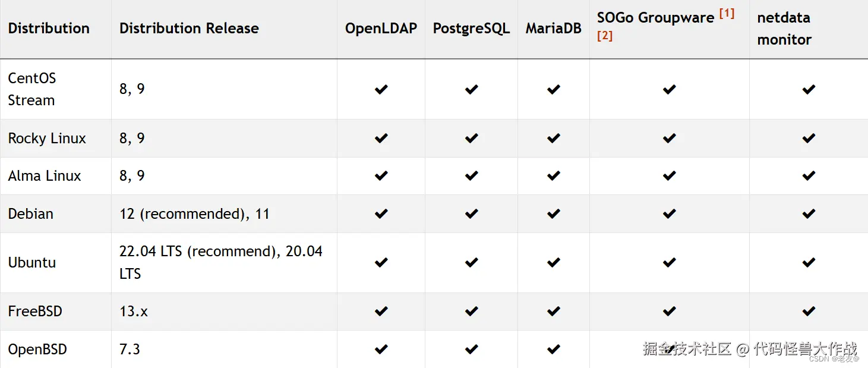Select the OpenLDAP checkmark in Debian row
This screenshot has height=368, width=868.
[381, 213]
